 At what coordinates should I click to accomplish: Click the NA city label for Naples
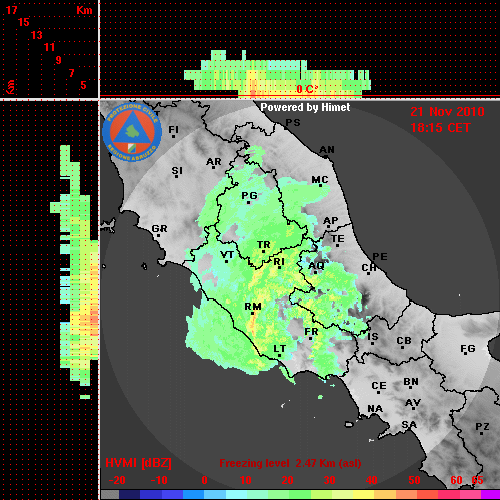375,409
